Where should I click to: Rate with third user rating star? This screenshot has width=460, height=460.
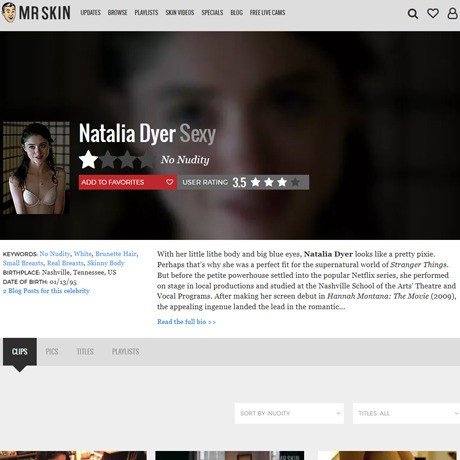click(282, 182)
